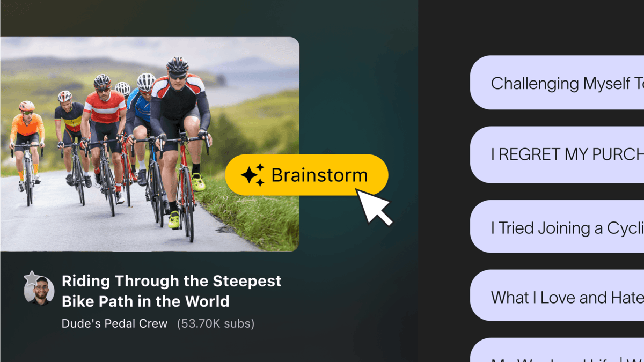The height and width of the screenshot is (362, 644).
Task: Click the lead rider's black helmet
Action: click(x=177, y=65)
